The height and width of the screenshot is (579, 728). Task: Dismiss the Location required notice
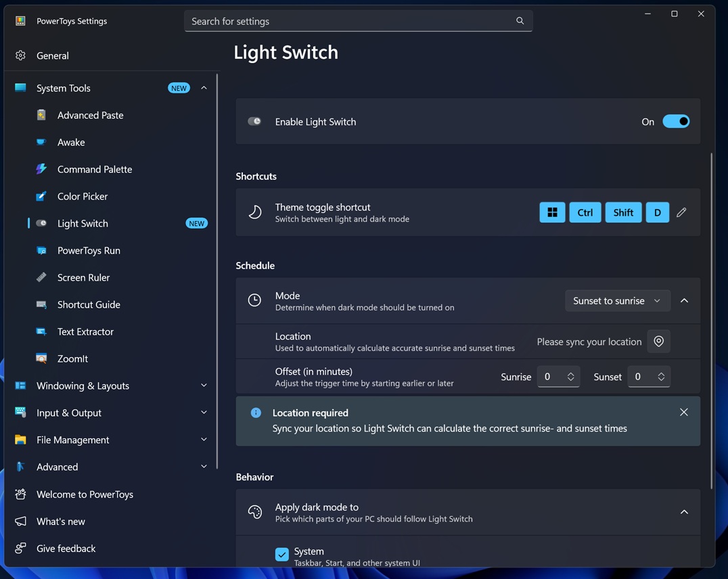pyautogui.click(x=684, y=413)
